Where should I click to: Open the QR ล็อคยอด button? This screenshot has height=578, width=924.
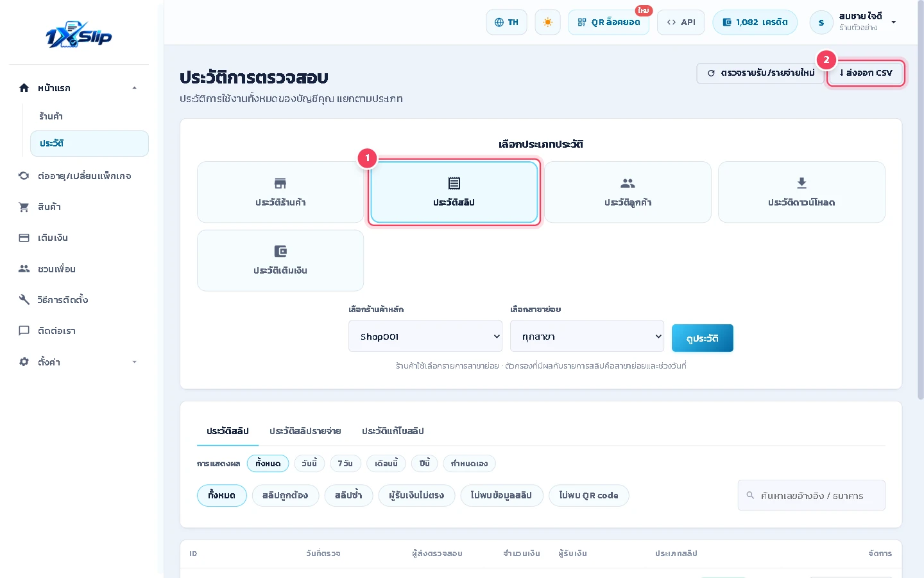pos(608,22)
